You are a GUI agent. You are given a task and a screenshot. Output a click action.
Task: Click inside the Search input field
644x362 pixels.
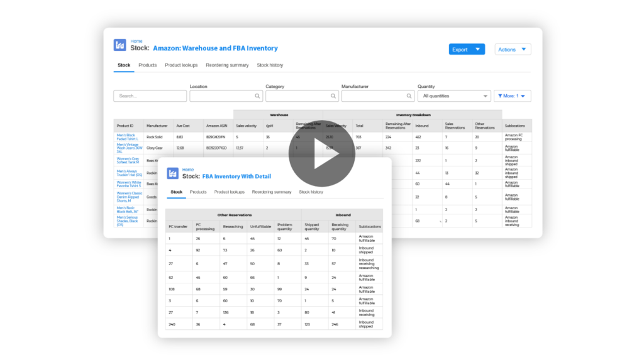[x=150, y=96]
